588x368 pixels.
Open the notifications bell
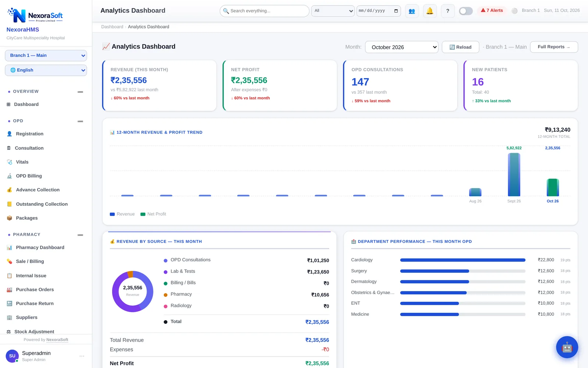click(x=430, y=11)
